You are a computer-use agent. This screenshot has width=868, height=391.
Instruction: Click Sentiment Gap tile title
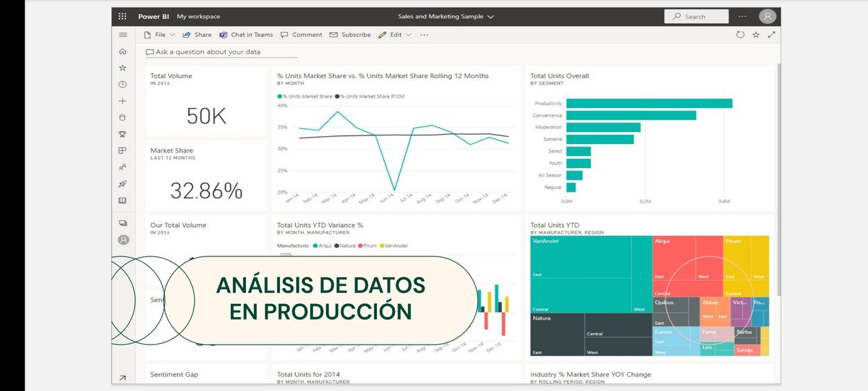coord(174,374)
